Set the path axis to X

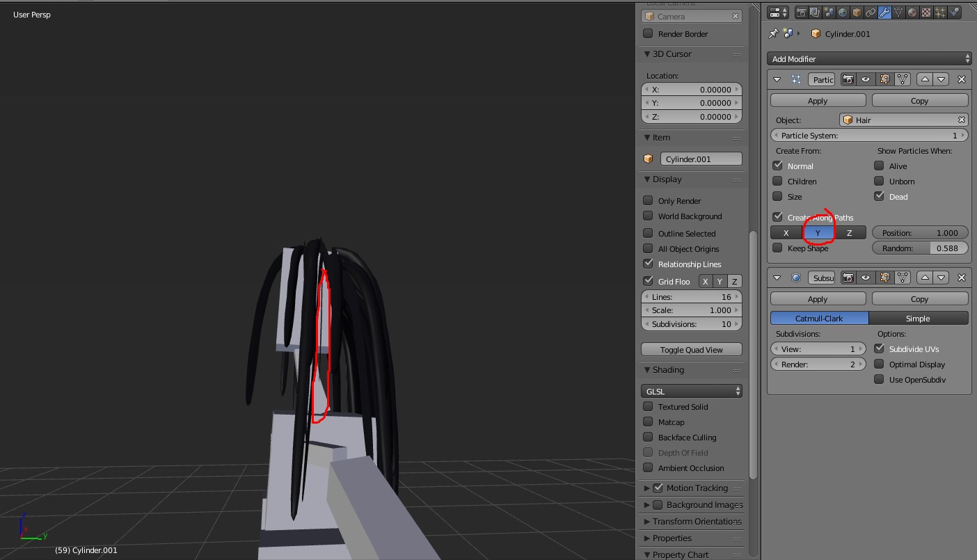[786, 232]
